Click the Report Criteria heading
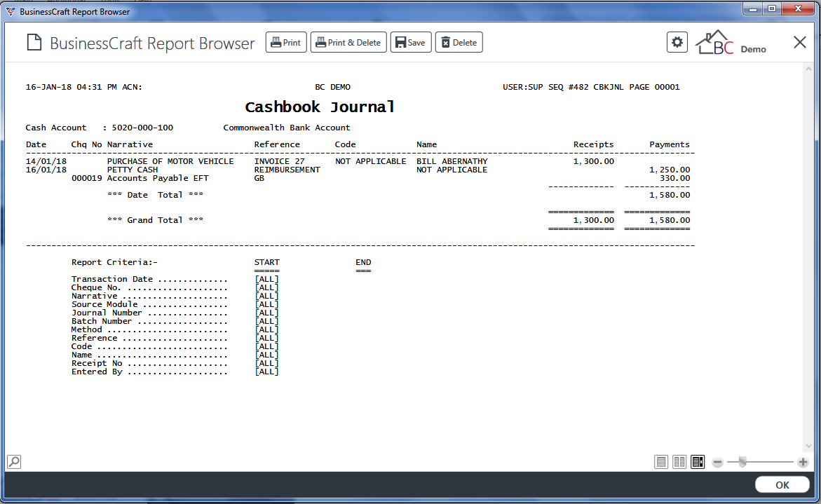The width and height of the screenshot is (821, 504). (115, 262)
